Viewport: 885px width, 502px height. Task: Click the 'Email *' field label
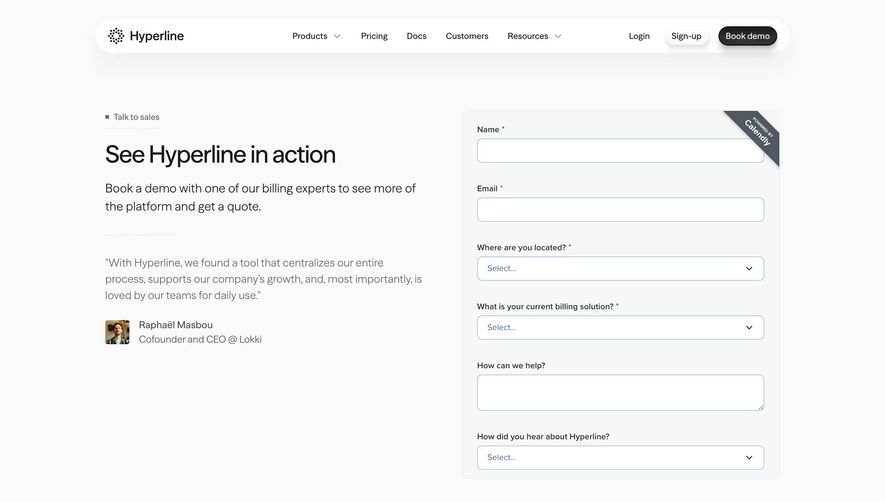tap(489, 189)
